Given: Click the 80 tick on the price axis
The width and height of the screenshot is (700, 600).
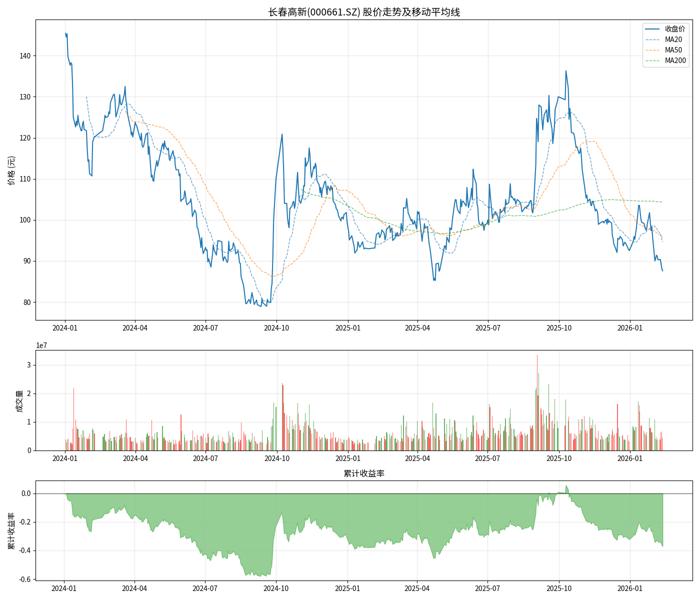Looking at the screenshot, I should click(x=26, y=302).
